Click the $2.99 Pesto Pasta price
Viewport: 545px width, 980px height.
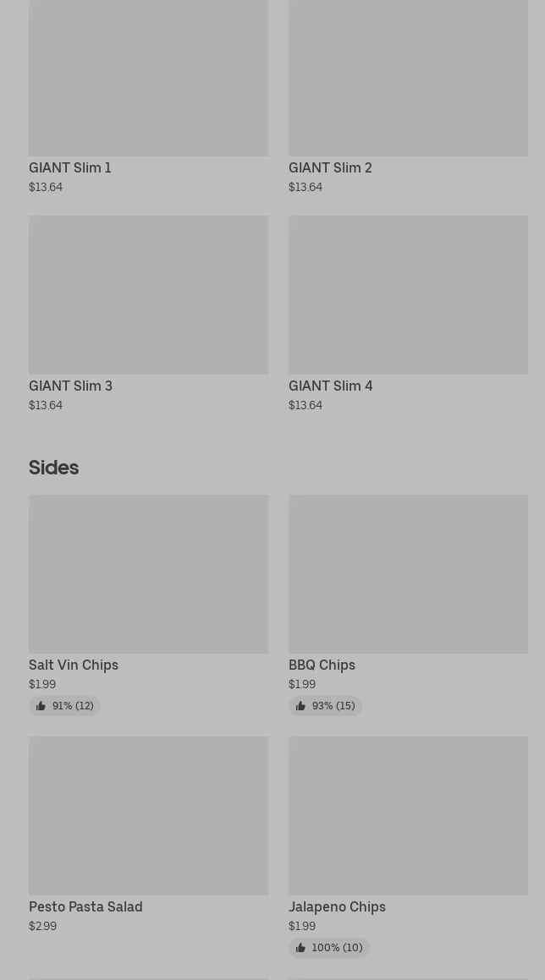click(x=42, y=926)
